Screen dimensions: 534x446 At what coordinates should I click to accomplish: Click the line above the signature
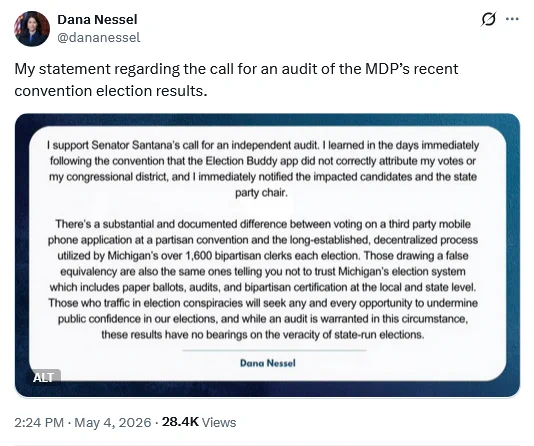coord(274,350)
